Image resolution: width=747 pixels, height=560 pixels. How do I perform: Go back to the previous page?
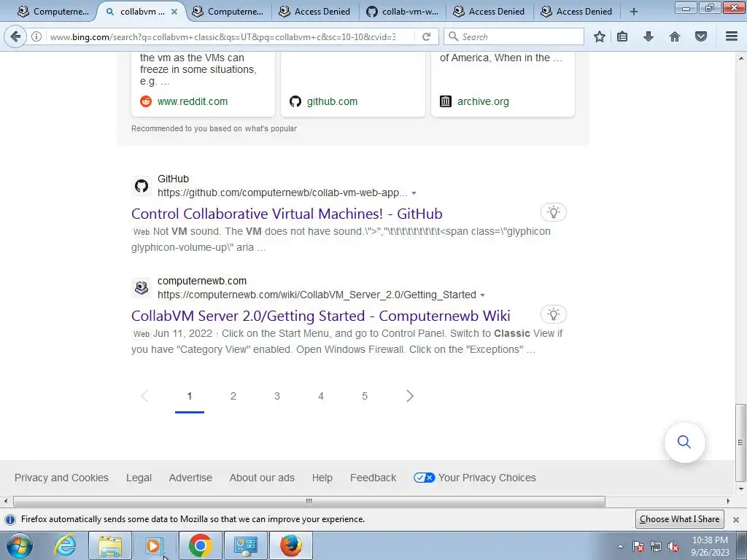click(15, 36)
